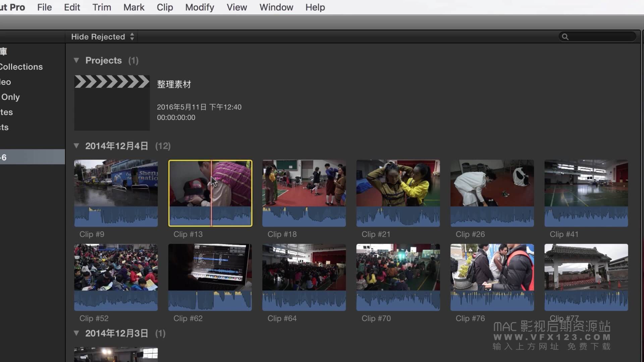Select the Collections item in the sidebar
The image size is (644, 362).
[21, 67]
